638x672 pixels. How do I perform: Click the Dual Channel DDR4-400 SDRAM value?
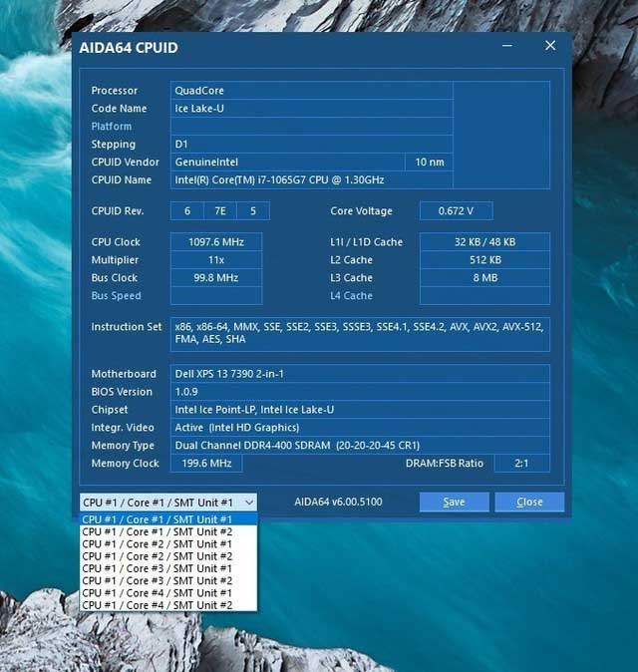coord(360,446)
